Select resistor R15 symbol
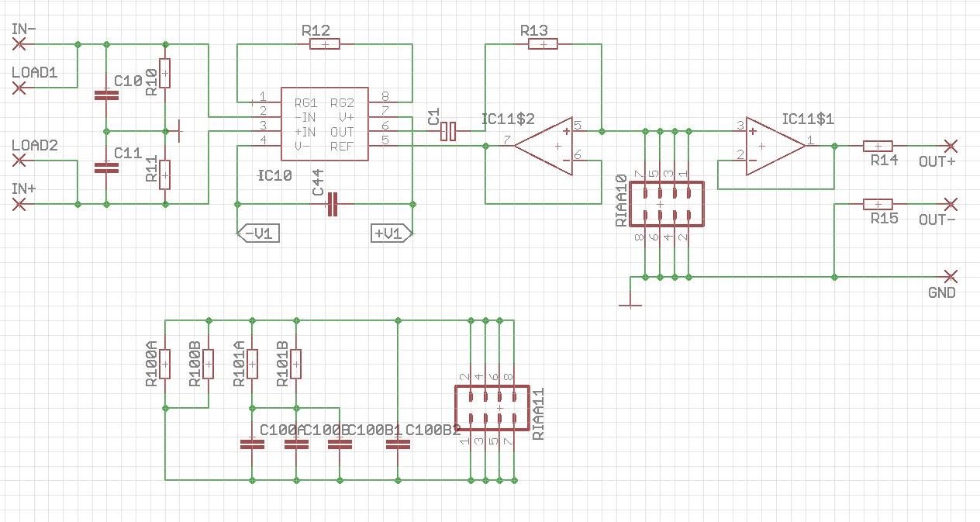Image resolution: width=980 pixels, height=522 pixels. [878, 204]
